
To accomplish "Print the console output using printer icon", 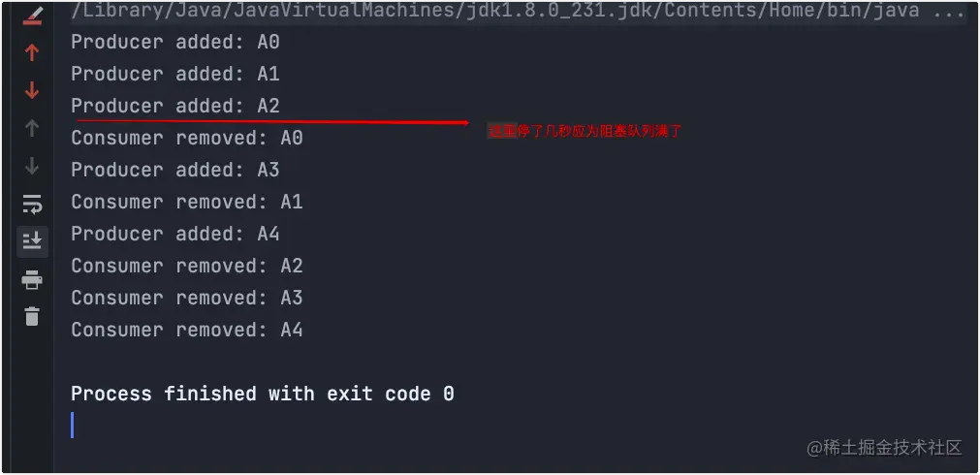I will [x=32, y=279].
